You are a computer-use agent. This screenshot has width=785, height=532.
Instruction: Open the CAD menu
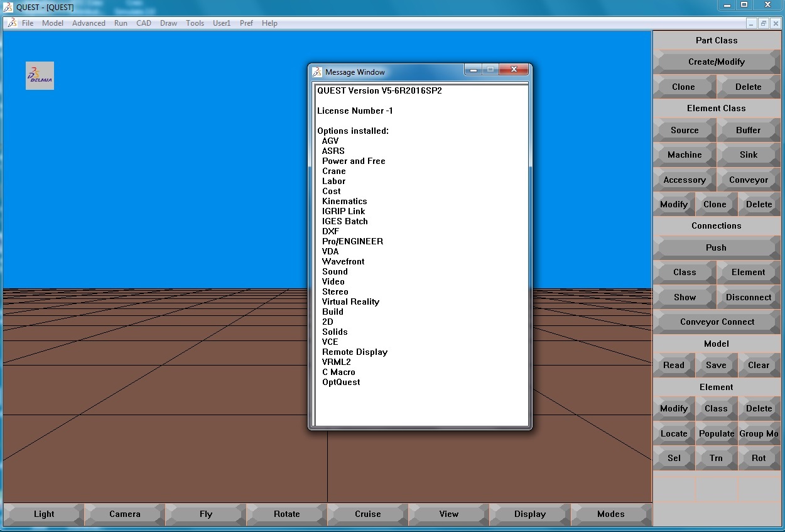click(x=144, y=23)
